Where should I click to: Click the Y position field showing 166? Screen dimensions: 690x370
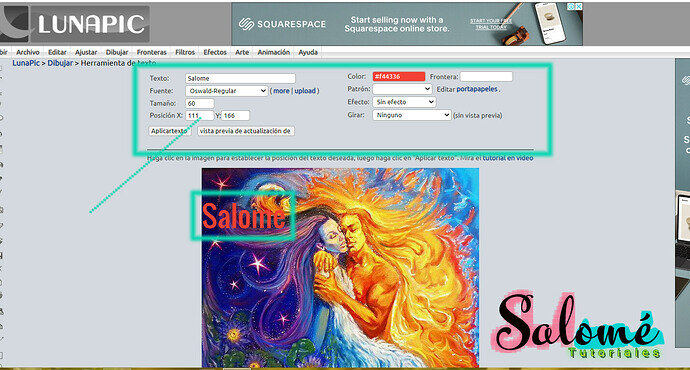pos(235,116)
